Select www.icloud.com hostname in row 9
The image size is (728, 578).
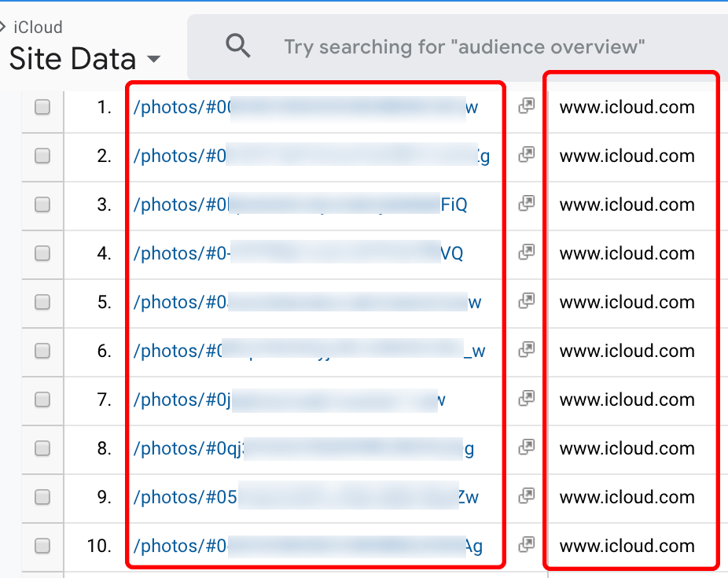tap(627, 497)
